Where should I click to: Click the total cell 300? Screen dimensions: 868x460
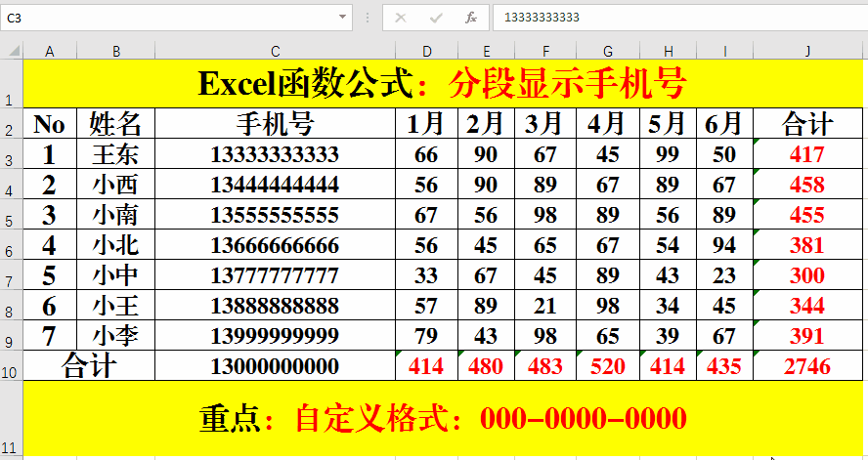point(808,274)
